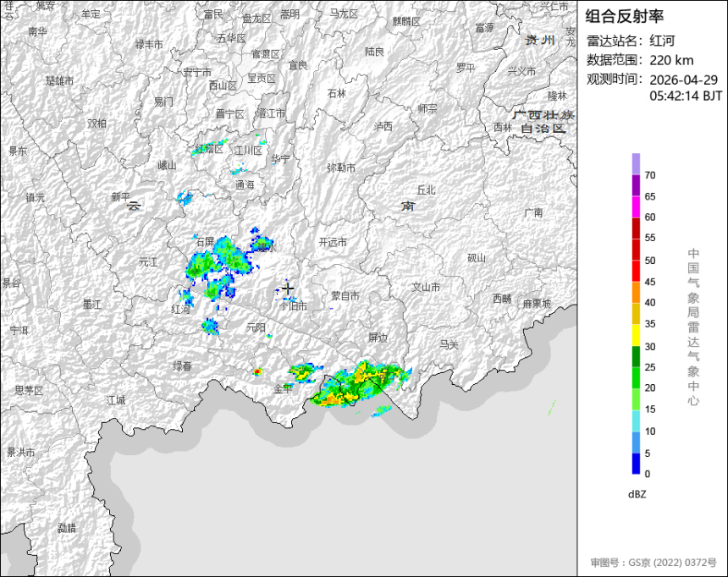Viewport: 728px width, 577px height.
Task: Click the 呈贡区 map label
Action: click(x=262, y=79)
